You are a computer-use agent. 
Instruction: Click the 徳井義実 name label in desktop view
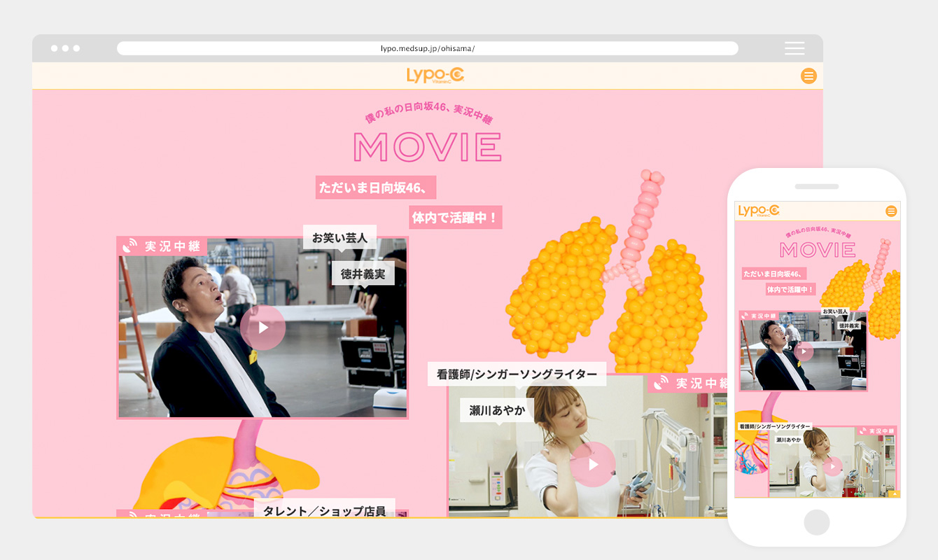(x=363, y=274)
